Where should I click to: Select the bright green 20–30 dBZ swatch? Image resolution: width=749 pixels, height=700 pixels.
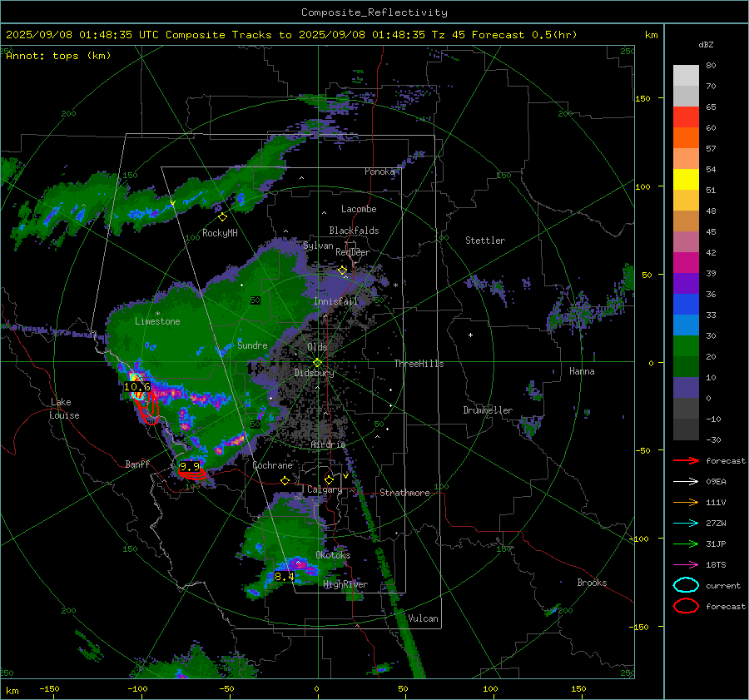tap(686, 346)
